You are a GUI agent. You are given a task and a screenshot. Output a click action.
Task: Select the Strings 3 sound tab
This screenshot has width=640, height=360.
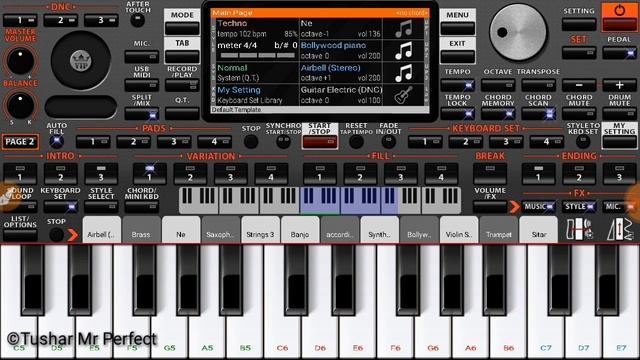(260, 230)
